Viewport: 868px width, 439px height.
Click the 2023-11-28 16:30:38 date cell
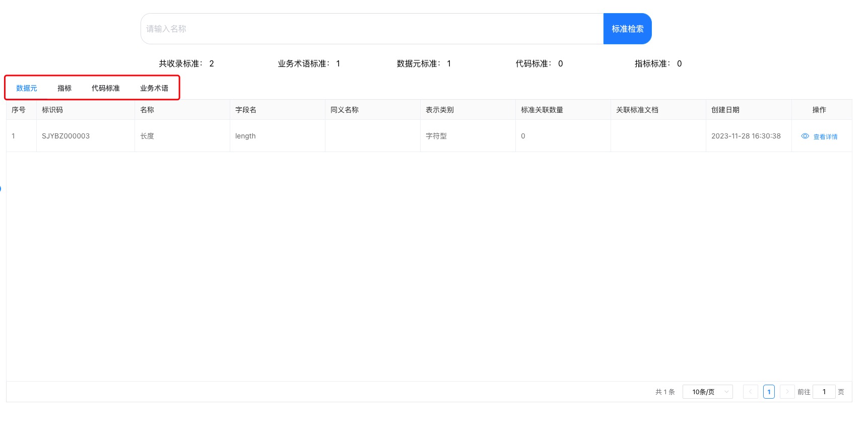pos(749,136)
